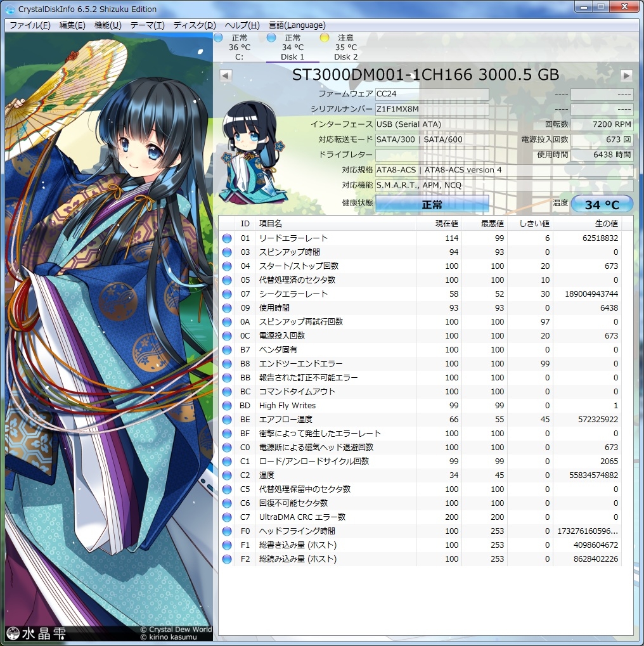
Task: Click the 項目名 column header
Action: [x=335, y=223]
